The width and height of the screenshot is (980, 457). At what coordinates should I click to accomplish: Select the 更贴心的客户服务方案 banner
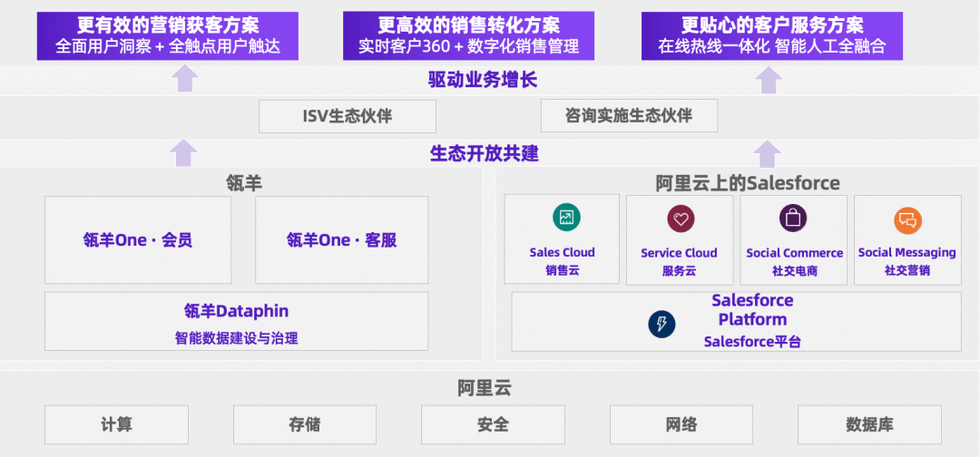(x=772, y=35)
